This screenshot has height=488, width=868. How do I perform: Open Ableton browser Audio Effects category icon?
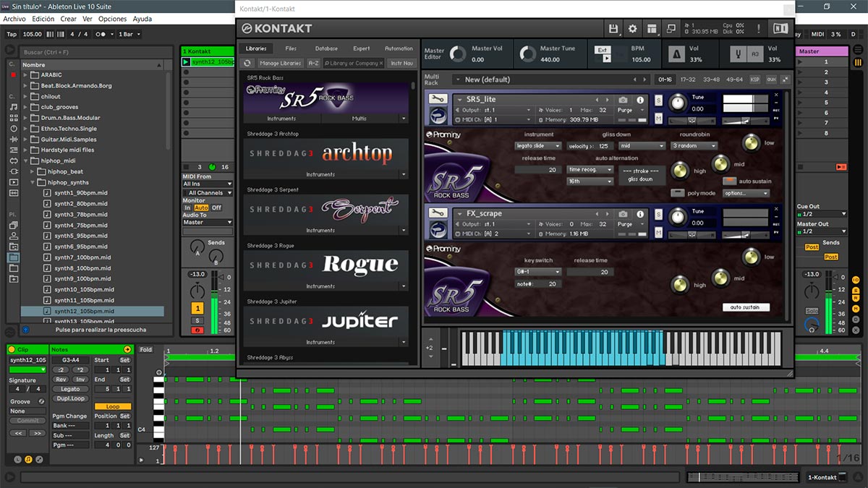pos(14,139)
